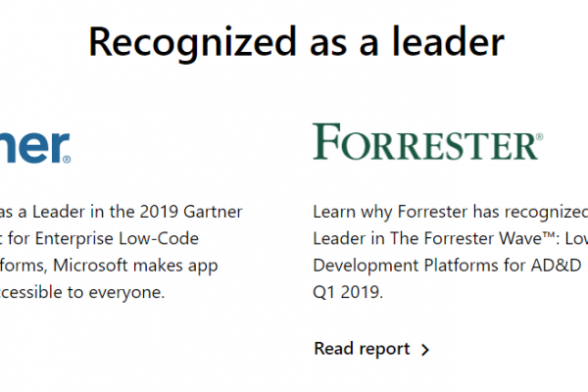This screenshot has height=392, width=588.
Task: Click the Forrester logo
Action: pyautogui.click(x=426, y=142)
